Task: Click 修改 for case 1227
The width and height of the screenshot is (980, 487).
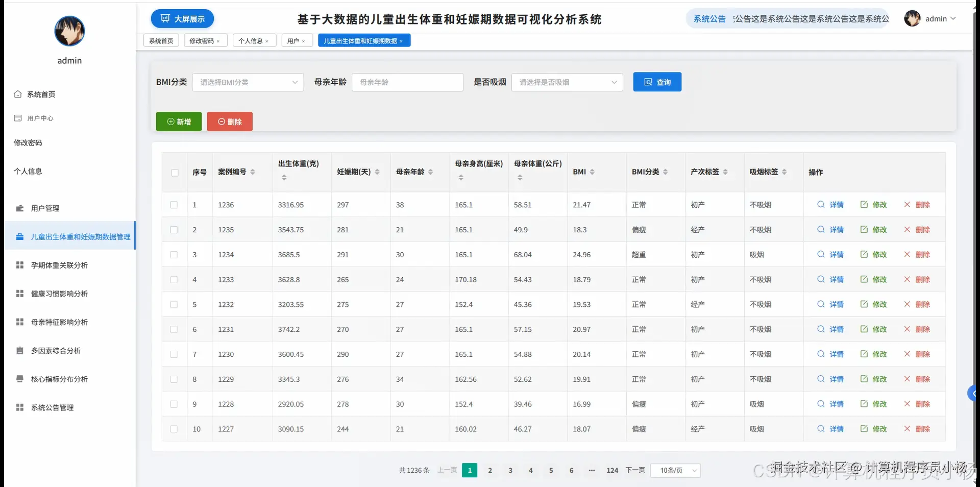Action: (873, 429)
